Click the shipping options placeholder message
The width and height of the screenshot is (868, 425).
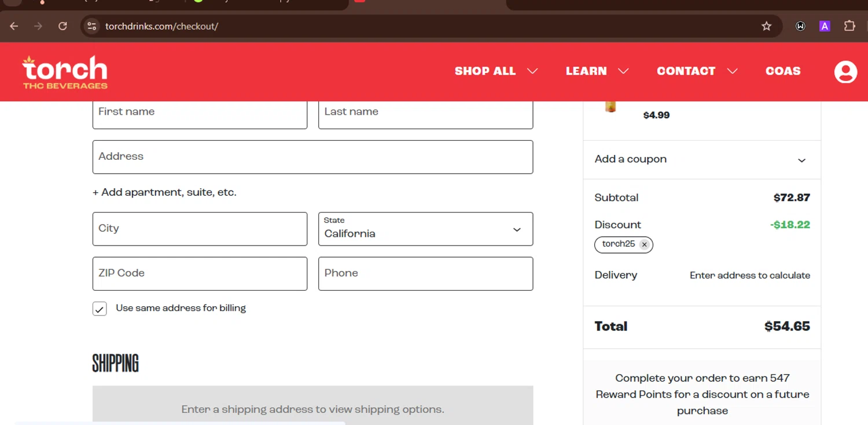coord(312,409)
